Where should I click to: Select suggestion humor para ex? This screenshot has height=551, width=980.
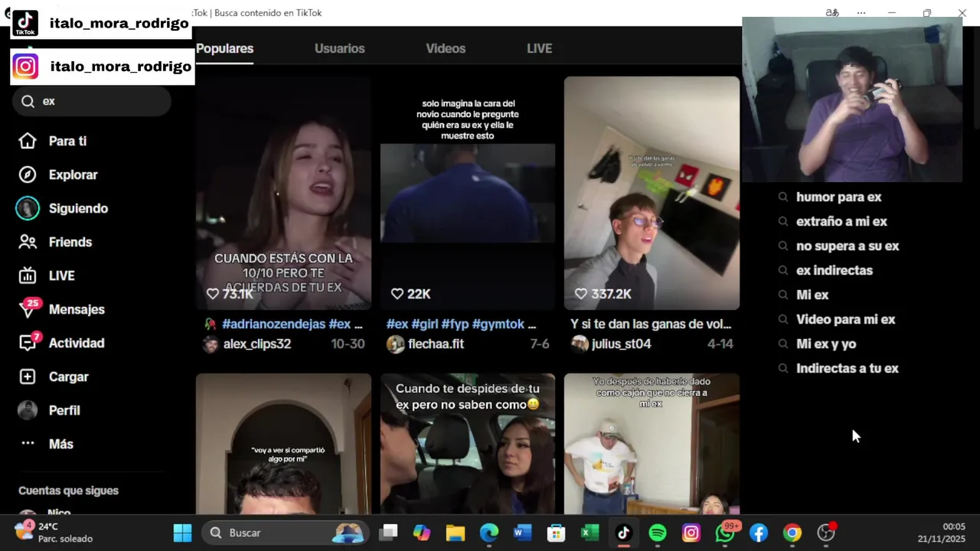click(838, 197)
